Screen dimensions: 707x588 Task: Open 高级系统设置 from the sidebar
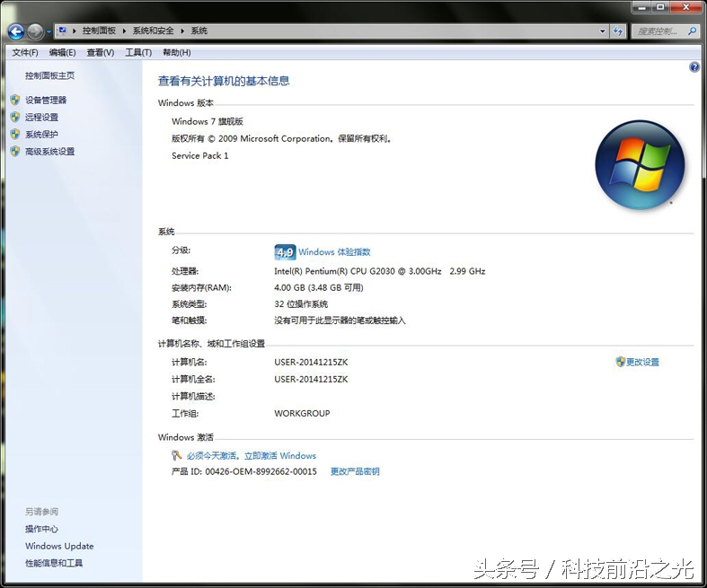click(x=49, y=152)
